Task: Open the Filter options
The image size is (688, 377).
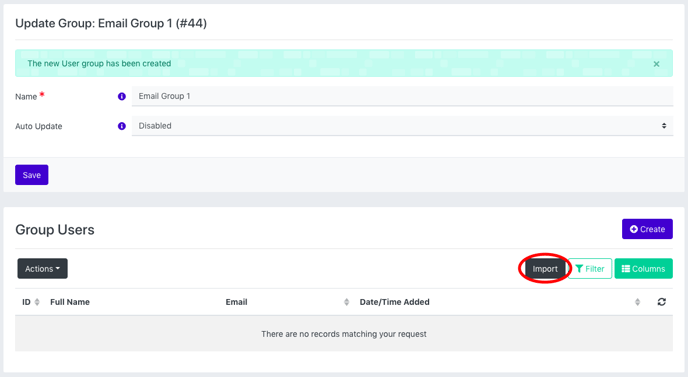Action: coord(590,269)
